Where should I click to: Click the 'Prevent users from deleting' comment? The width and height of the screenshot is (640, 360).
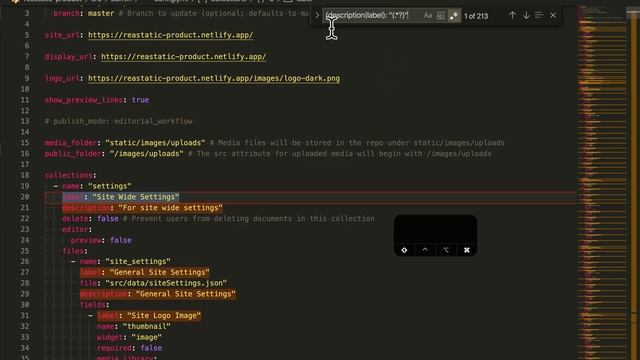tap(249, 218)
